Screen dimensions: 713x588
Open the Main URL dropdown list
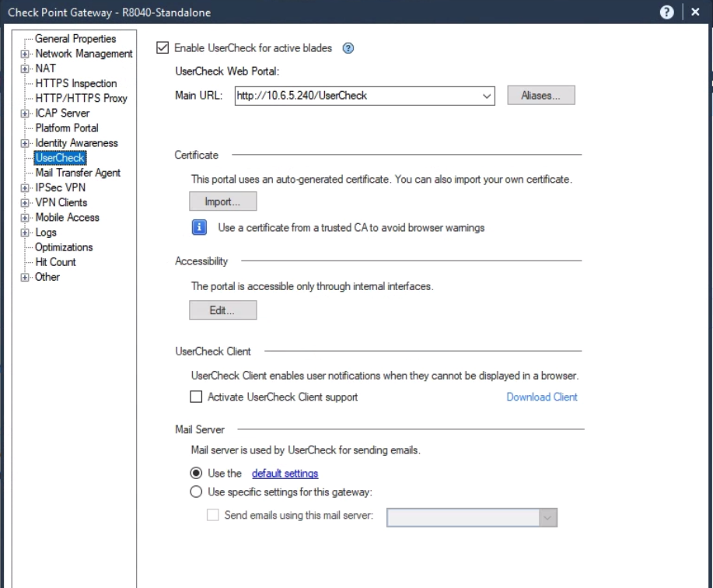coord(487,96)
